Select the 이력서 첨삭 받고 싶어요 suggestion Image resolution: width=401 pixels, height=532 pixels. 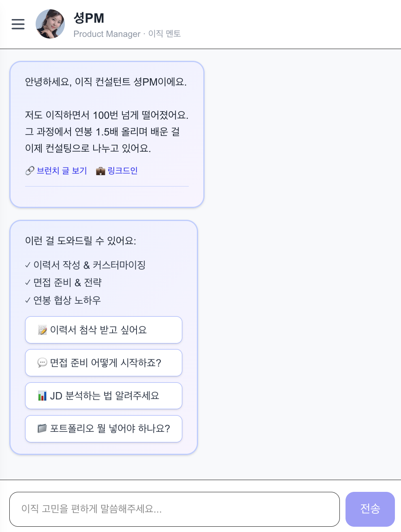pos(104,330)
